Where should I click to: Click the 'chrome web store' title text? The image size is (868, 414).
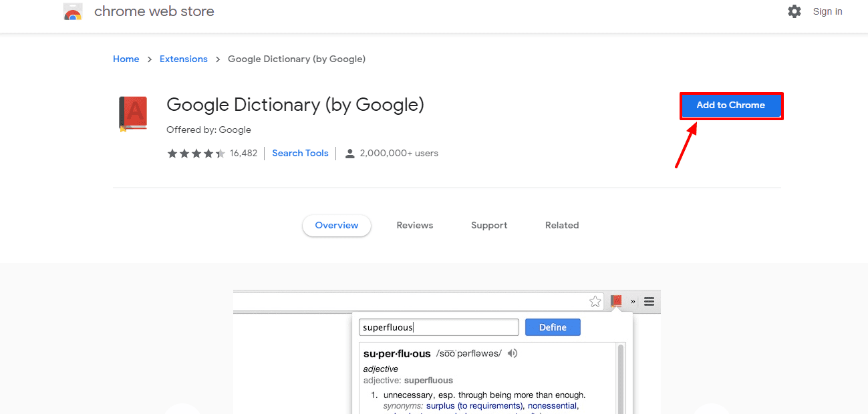pos(154,11)
